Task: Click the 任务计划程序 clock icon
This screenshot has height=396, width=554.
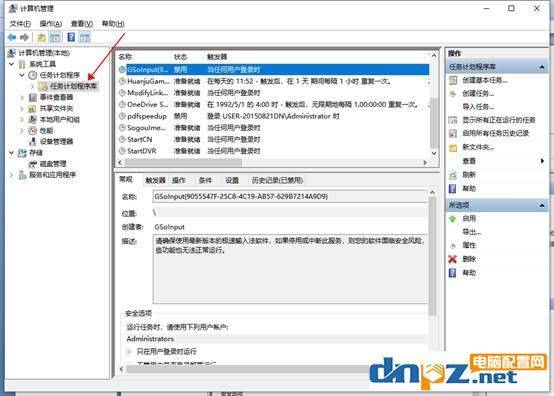Action: 33,75
